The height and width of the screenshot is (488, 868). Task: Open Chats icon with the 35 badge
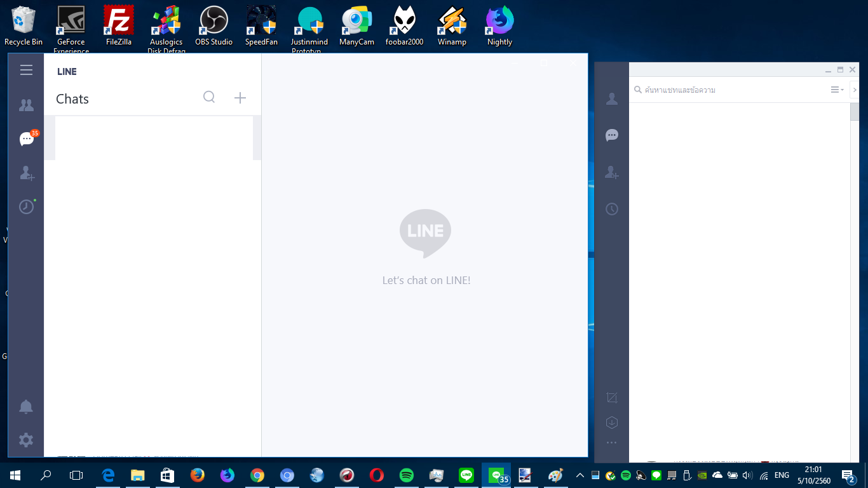pyautogui.click(x=27, y=139)
